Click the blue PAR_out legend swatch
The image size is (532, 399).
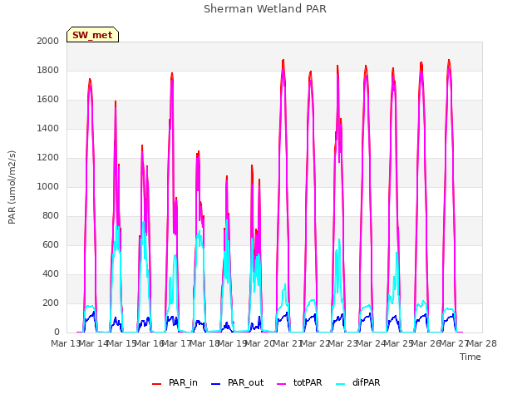[x=216, y=384]
